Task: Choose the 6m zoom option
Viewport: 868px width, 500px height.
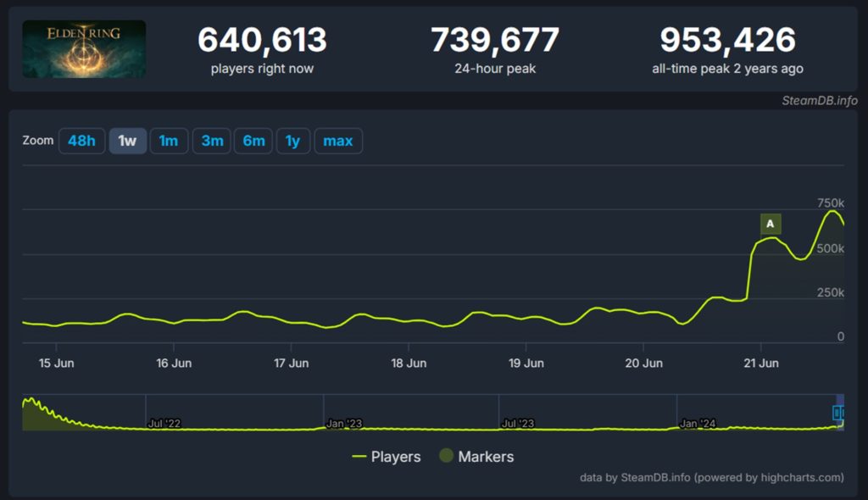Action: coord(253,141)
